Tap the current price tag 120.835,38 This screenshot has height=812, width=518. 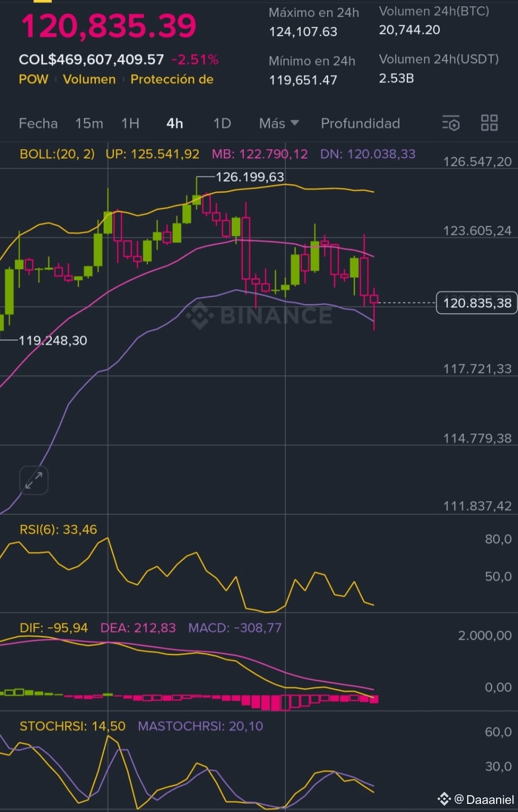coord(477,303)
